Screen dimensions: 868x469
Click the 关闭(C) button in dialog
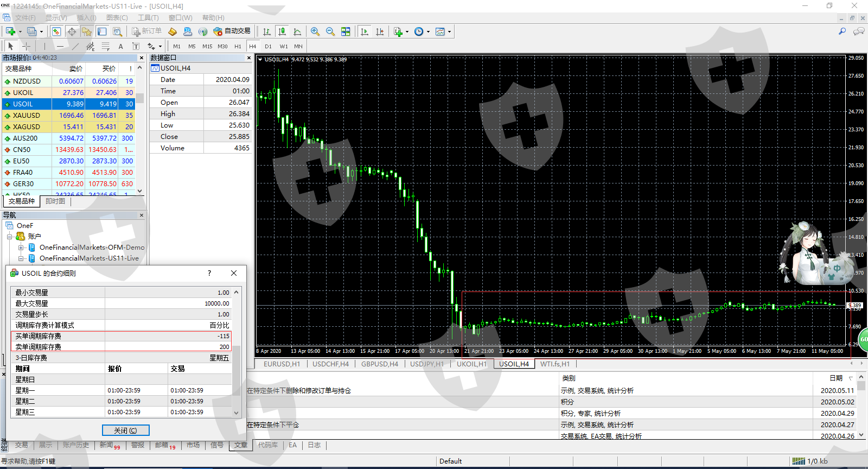tap(125, 430)
